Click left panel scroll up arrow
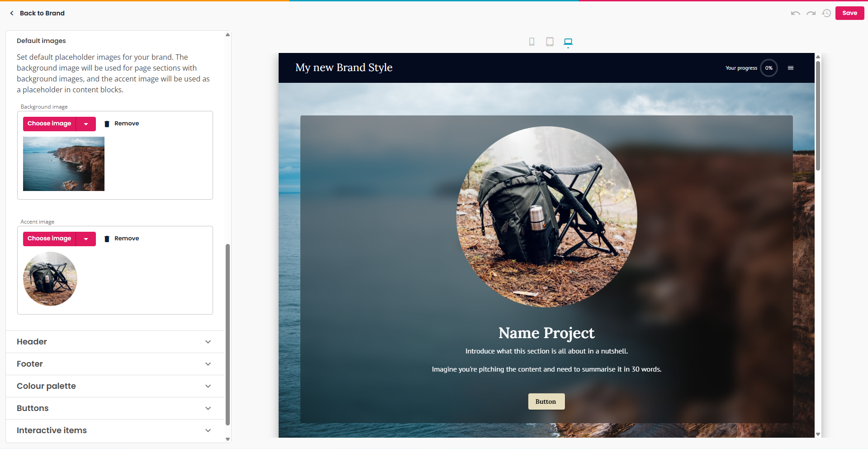 tap(228, 34)
